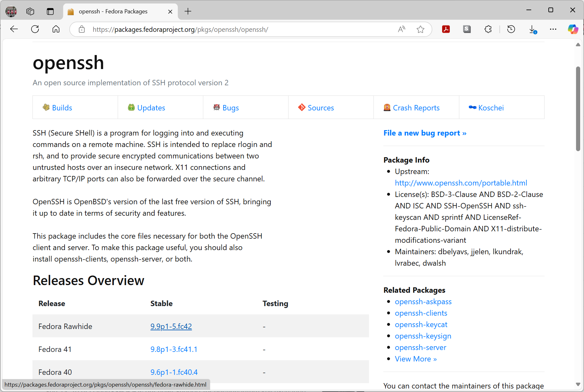
Task: Open the openssh-server related package
Action: coord(421,347)
